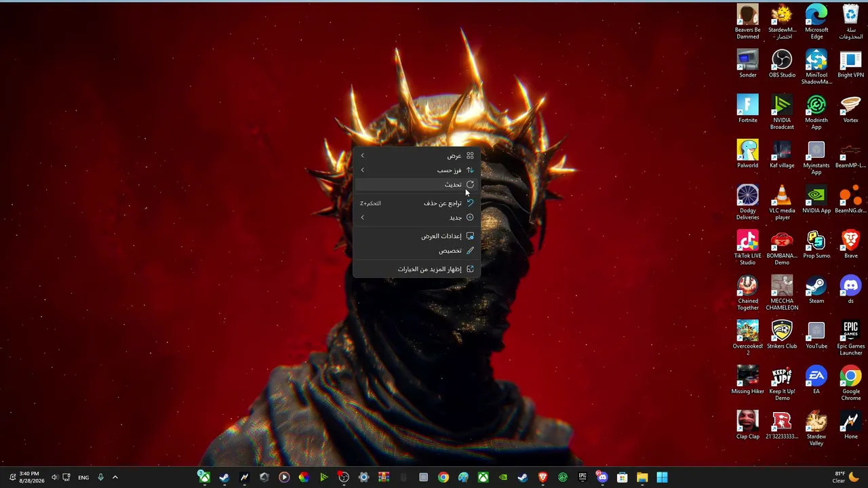This screenshot has height=488, width=868.
Task: Select the YouTube desktop shortcut
Action: click(x=816, y=335)
